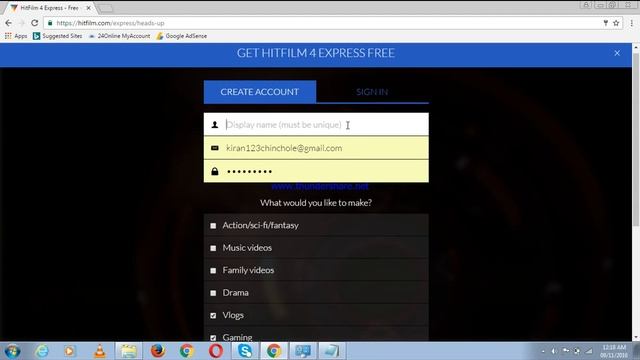Dismiss the Get HitFilm 4 Express Free banner

[617, 53]
